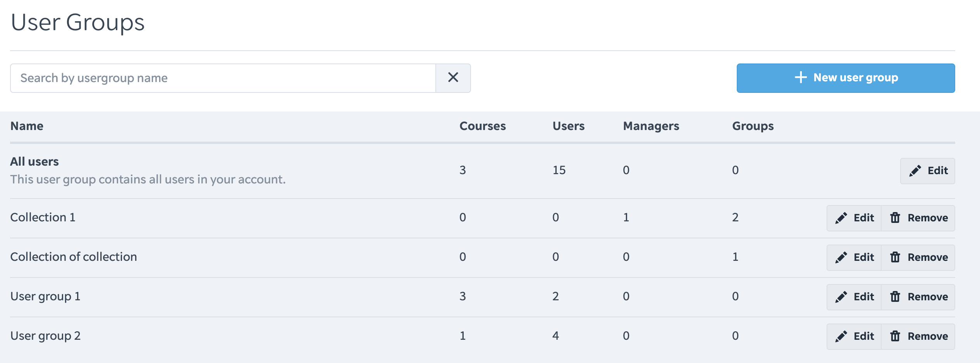Click the Users column header
The image size is (980, 363).
569,126
